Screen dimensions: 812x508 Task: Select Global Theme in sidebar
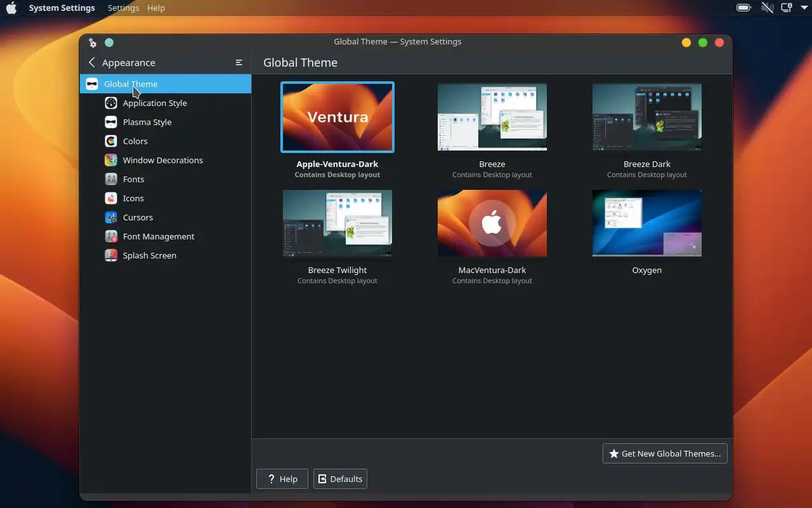[x=166, y=84]
